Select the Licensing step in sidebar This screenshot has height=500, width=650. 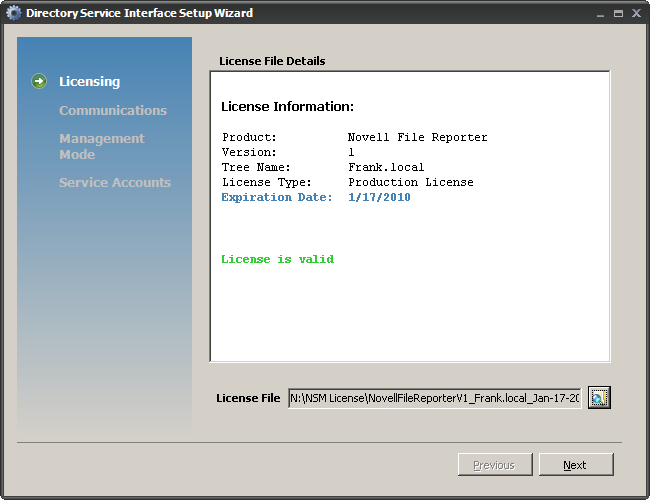pyautogui.click(x=90, y=82)
